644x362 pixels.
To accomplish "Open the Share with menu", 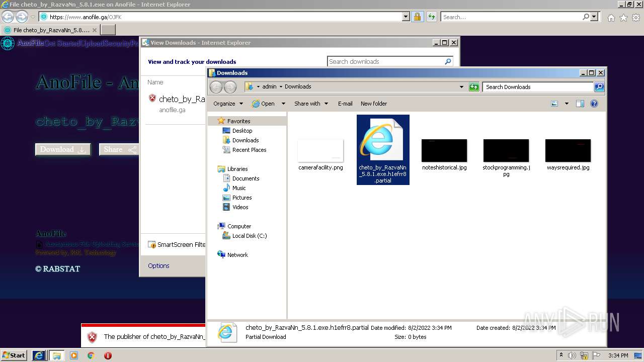I will pos(311,104).
